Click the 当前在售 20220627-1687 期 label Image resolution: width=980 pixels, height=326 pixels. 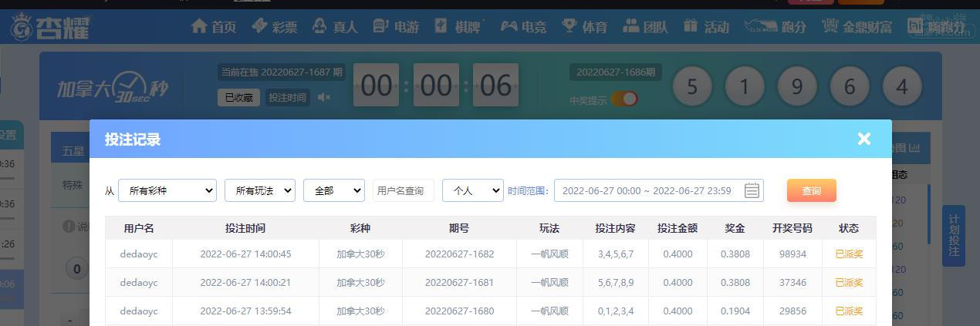282,72
